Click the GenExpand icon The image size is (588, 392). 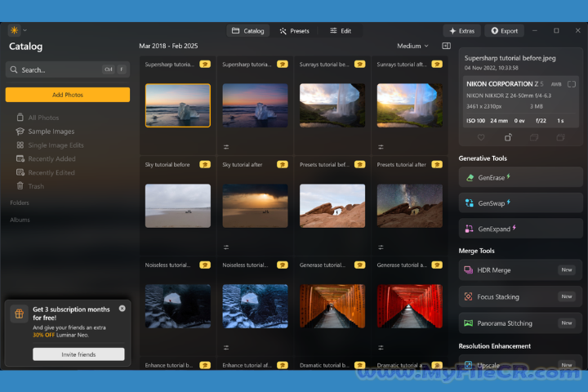point(469,229)
